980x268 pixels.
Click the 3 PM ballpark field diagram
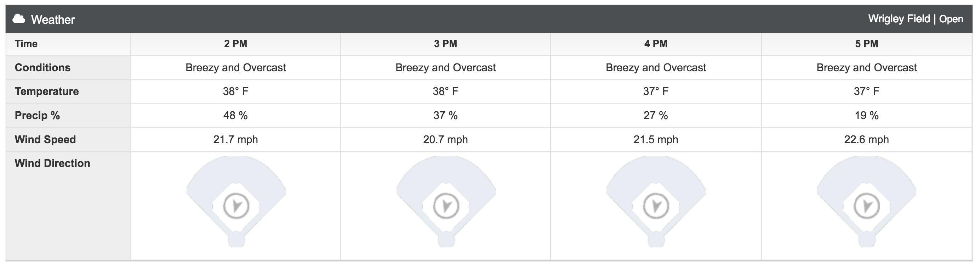pyautogui.click(x=446, y=202)
